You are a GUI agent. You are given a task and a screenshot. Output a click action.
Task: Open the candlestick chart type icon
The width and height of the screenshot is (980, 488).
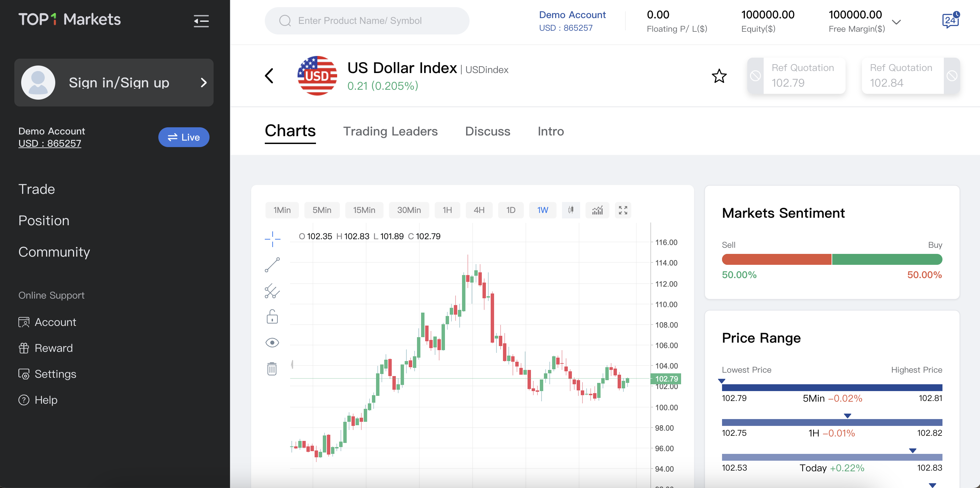(x=571, y=210)
